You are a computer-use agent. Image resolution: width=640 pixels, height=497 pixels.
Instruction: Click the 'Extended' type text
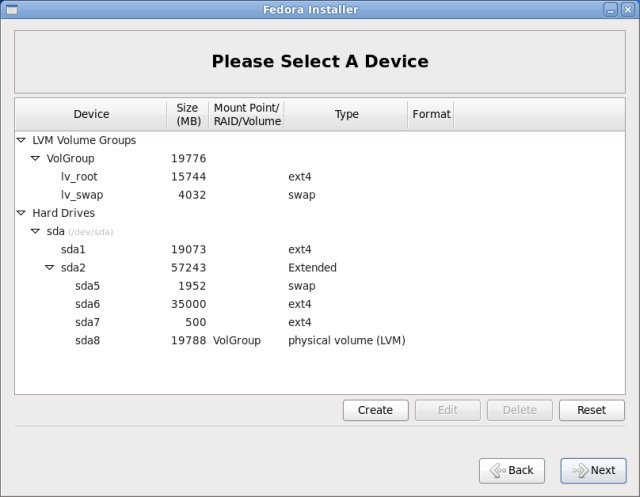(x=312, y=268)
